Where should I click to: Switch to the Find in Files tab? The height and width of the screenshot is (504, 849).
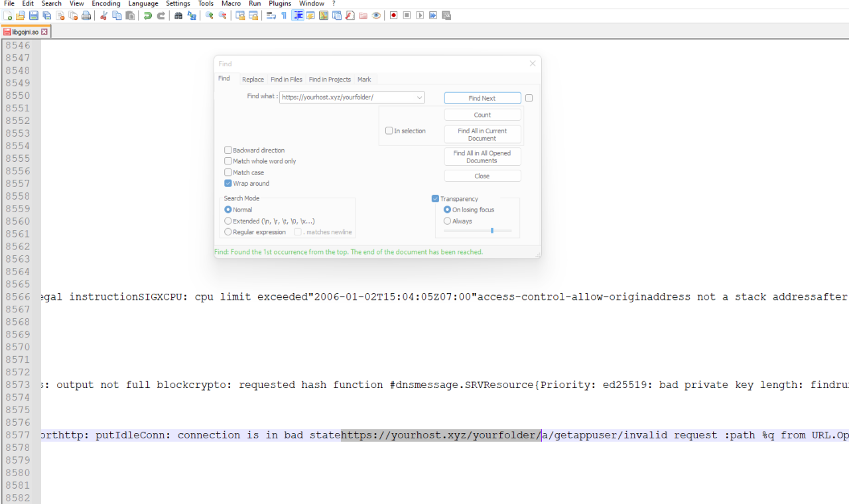pos(286,80)
